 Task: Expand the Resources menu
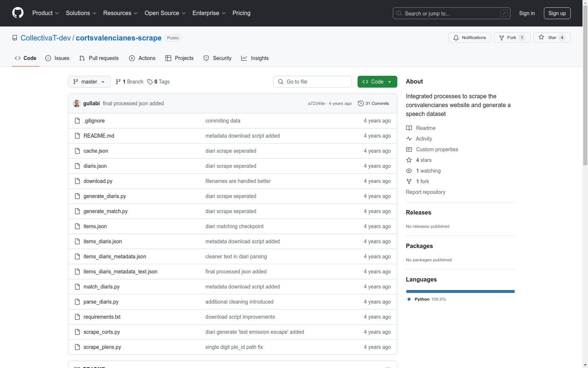pyautogui.click(x=121, y=13)
